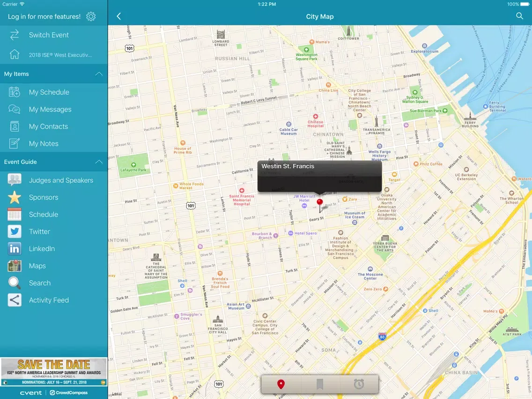Select Activity Feed menu item
The image size is (532, 399).
pos(53,300)
